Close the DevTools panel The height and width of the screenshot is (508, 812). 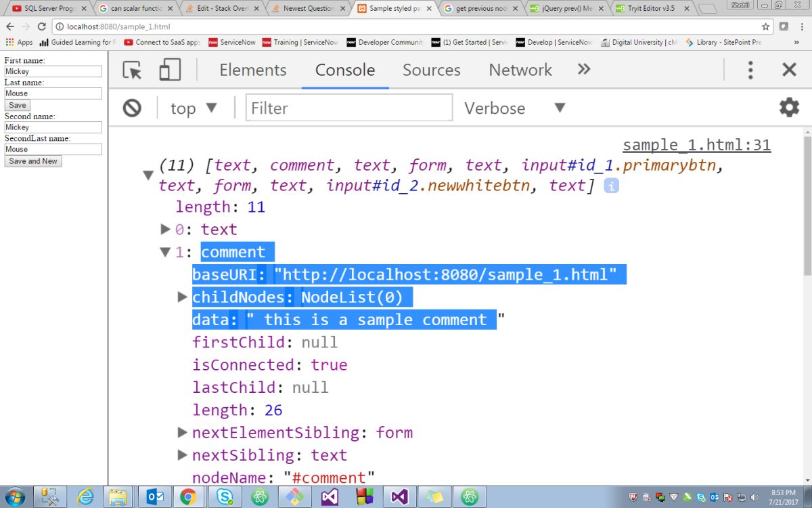tap(789, 70)
